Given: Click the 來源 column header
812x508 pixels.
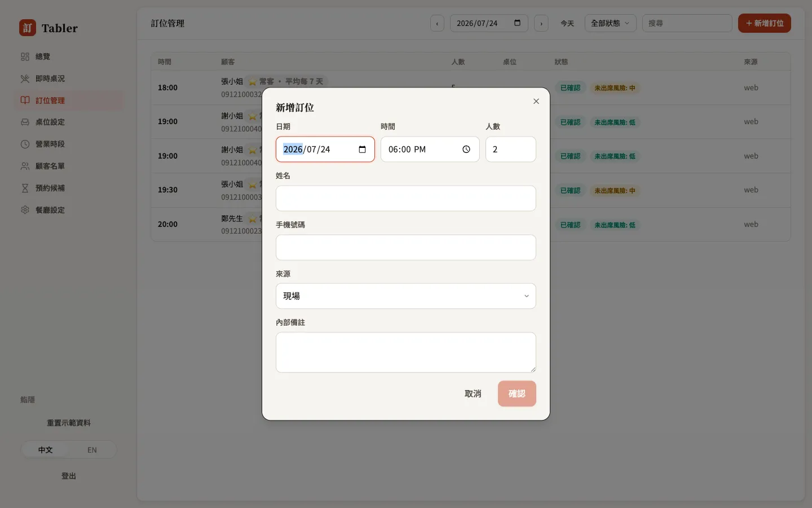Looking at the screenshot, I should tap(751, 62).
